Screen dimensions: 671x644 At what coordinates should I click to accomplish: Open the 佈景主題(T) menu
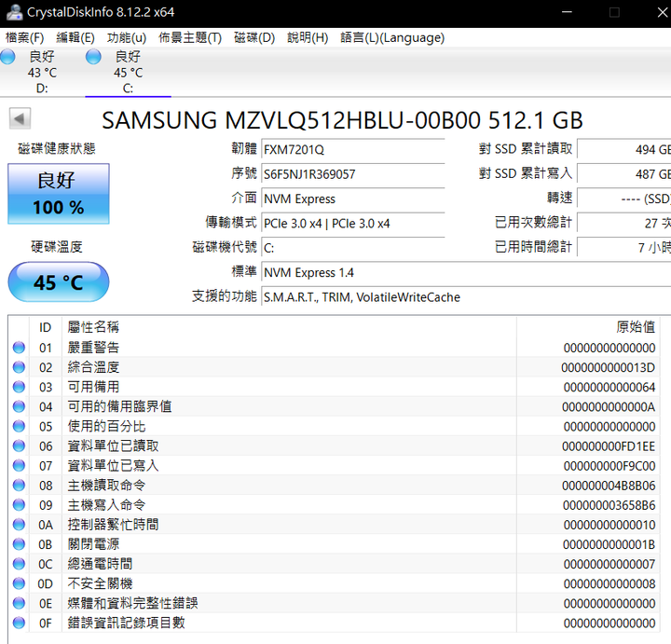point(190,37)
